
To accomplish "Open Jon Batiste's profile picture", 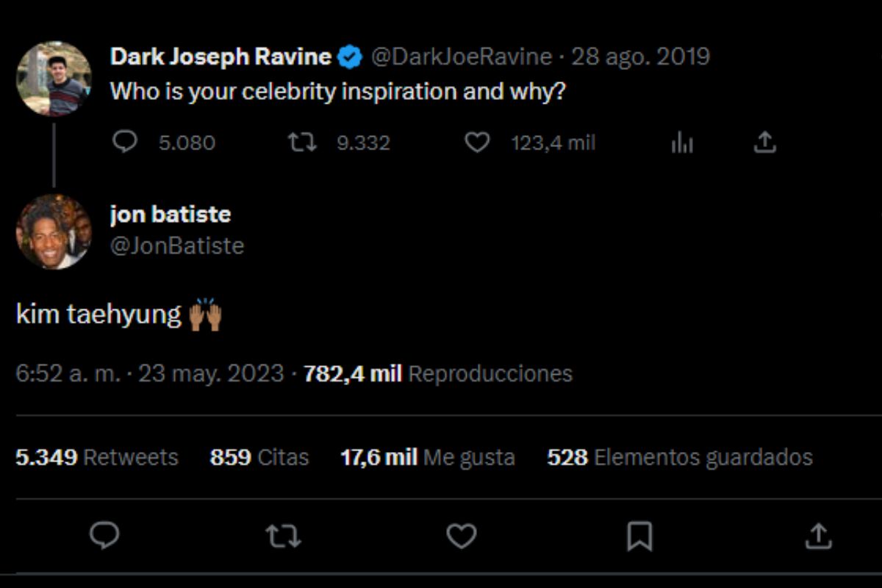I will tap(54, 232).
